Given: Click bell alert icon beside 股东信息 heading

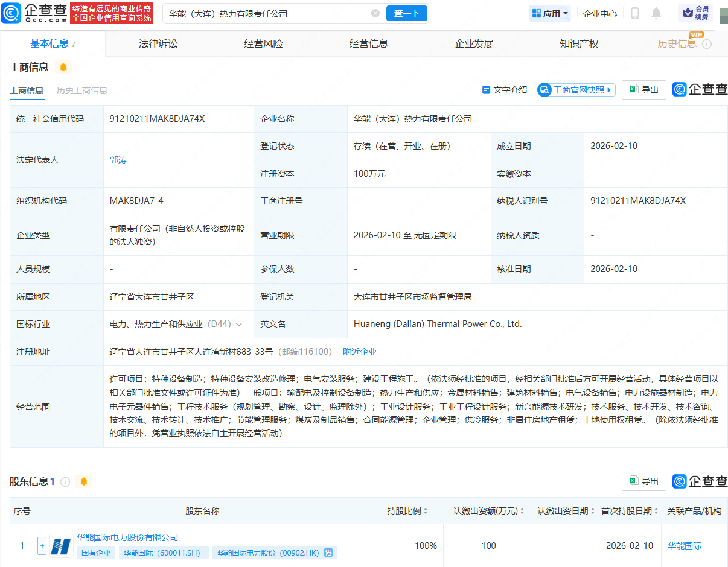Looking at the screenshot, I should point(84,481).
